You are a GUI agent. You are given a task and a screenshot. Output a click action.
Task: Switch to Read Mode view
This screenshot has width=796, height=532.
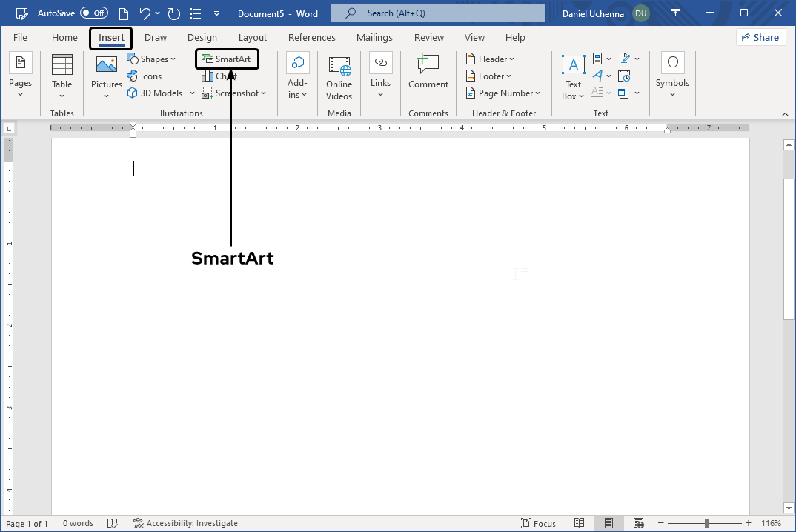pyautogui.click(x=580, y=522)
